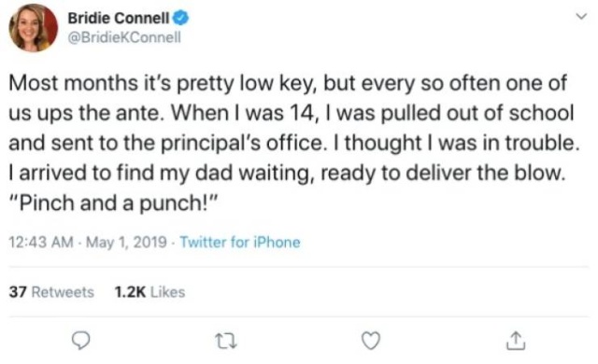Image resolution: width=598 pixels, height=364 pixels.
Task: Click the reply speech bubble icon
Action: [81, 341]
